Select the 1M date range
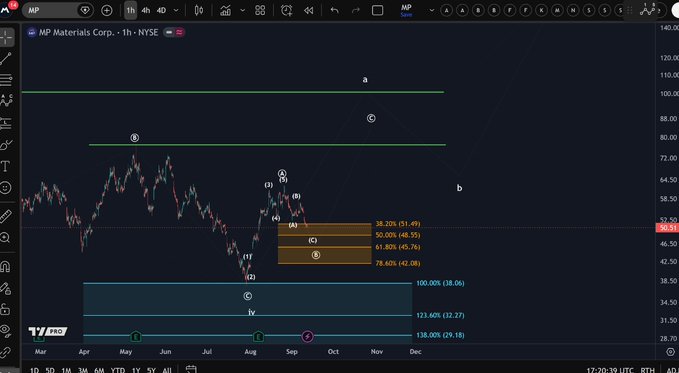This screenshot has height=373, width=679. (x=66, y=370)
